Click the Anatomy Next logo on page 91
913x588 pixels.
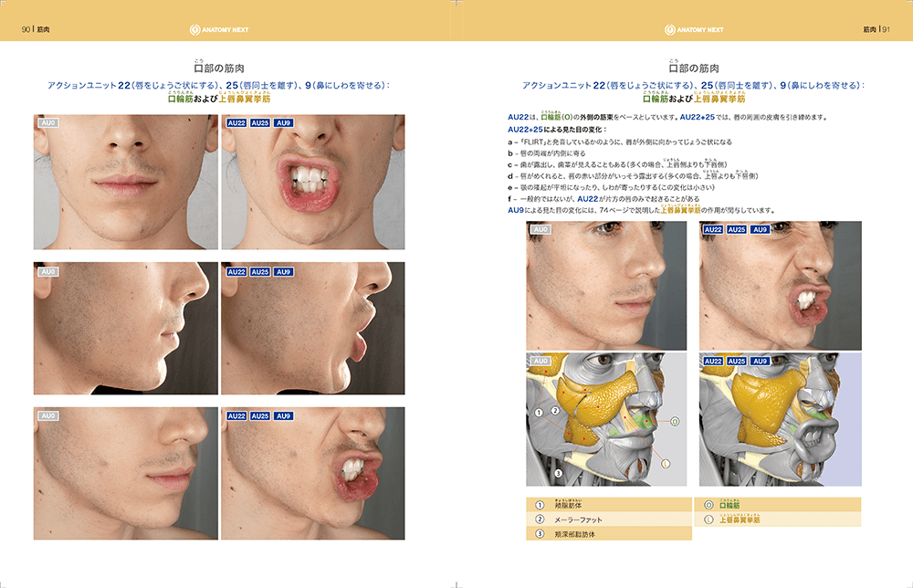click(x=694, y=30)
